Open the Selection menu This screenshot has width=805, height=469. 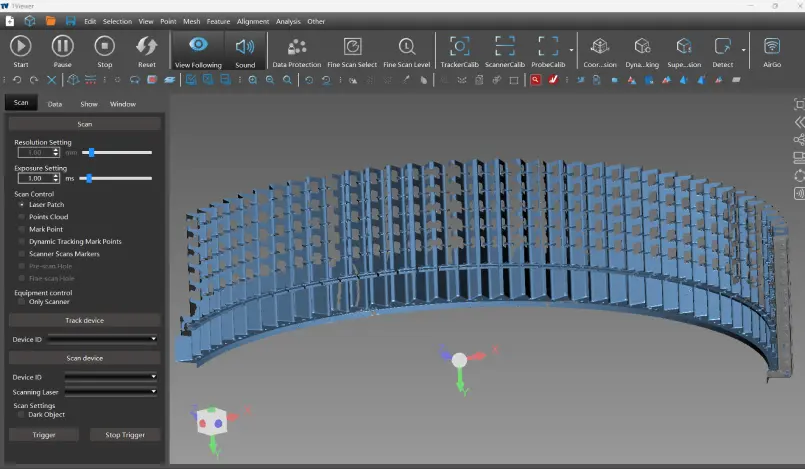117,22
